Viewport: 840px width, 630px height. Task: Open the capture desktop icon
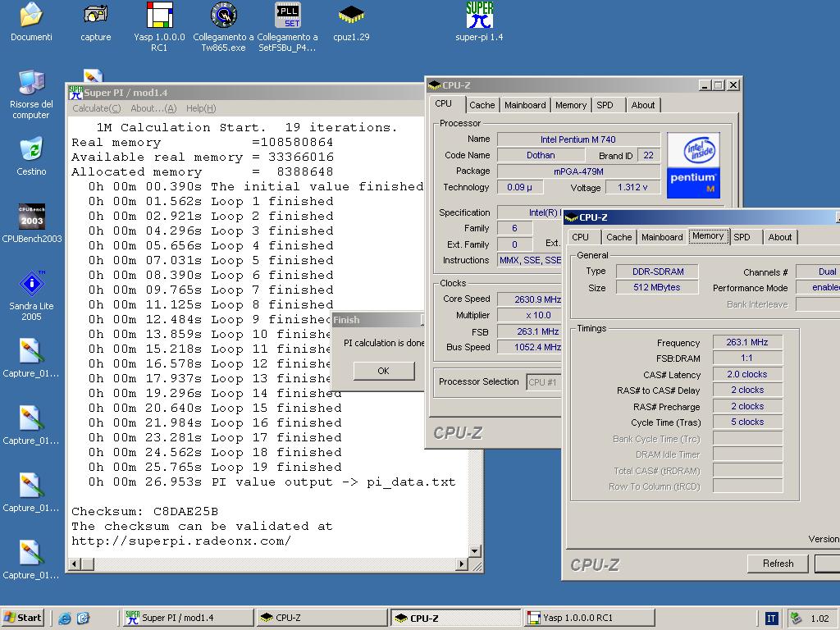pyautogui.click(x=95, y=22)
